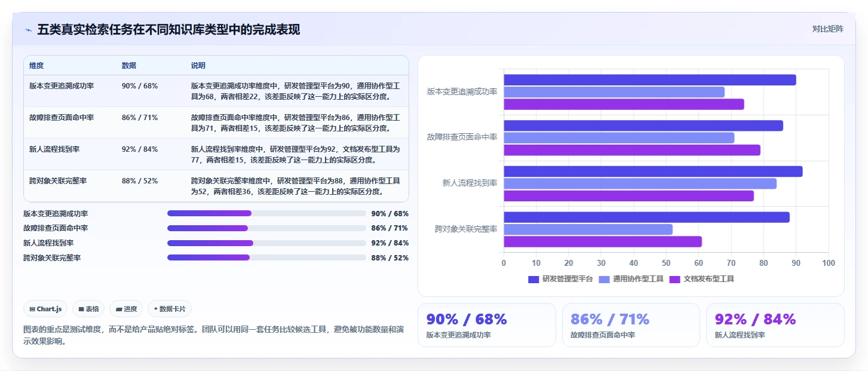Screen dimensions: 868x371
Task: Click the table value 88% / 52%
Action: pyautogui.click(x=140, y=181)
